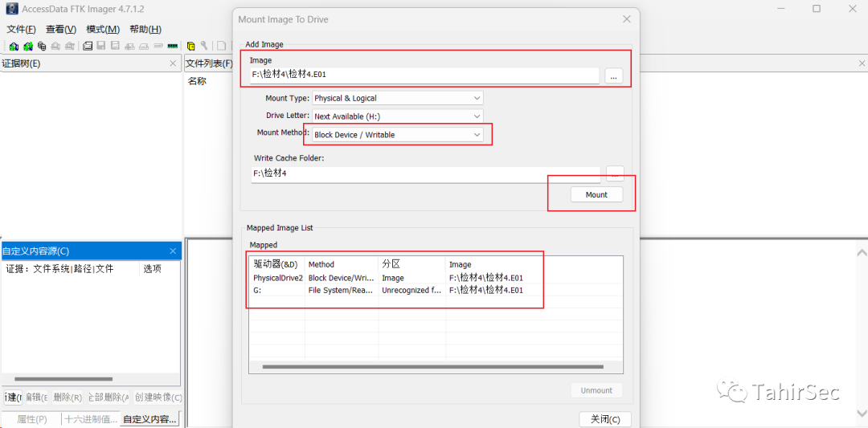Click the Block Device/Wri... method cell
This screenshot has height=428, width=868.
pyautogui.click(x=342, y=278)
